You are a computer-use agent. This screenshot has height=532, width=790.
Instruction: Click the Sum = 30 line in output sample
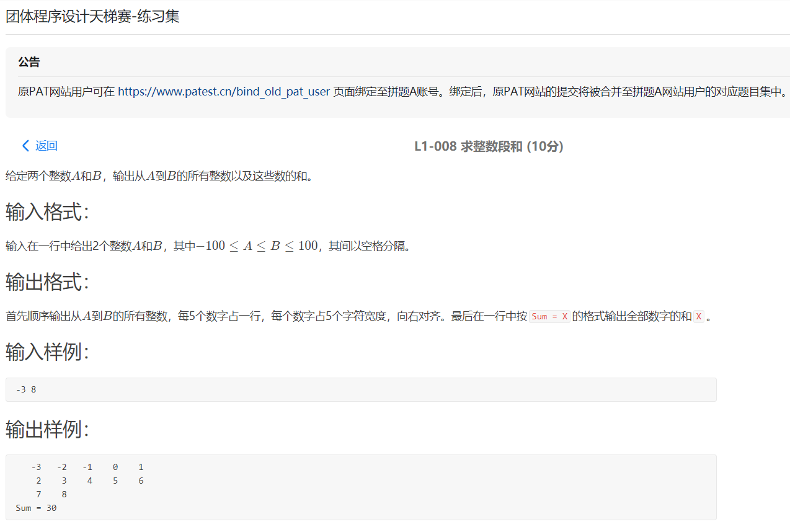(36, 508)
